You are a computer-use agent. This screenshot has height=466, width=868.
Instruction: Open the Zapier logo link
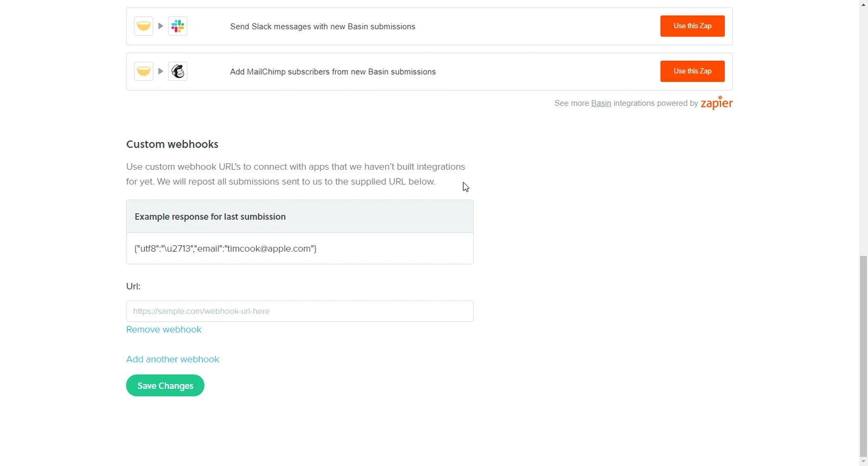coord(717,103)
